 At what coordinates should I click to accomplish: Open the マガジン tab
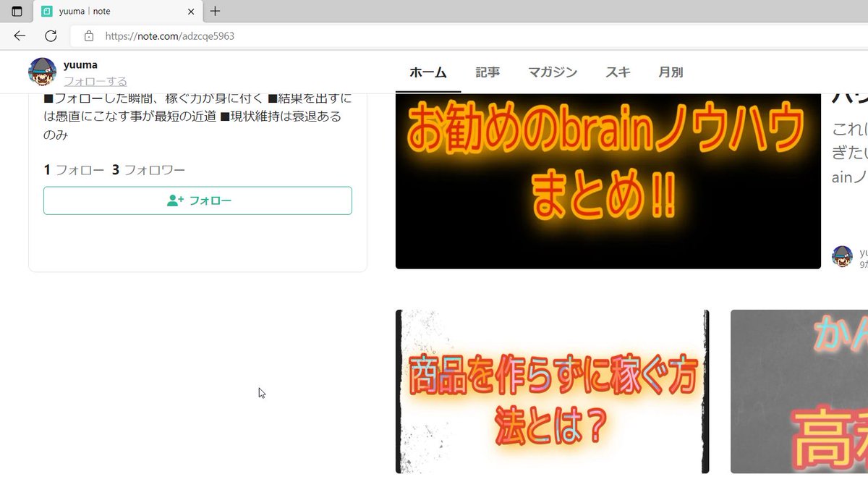tap(553, 72)
